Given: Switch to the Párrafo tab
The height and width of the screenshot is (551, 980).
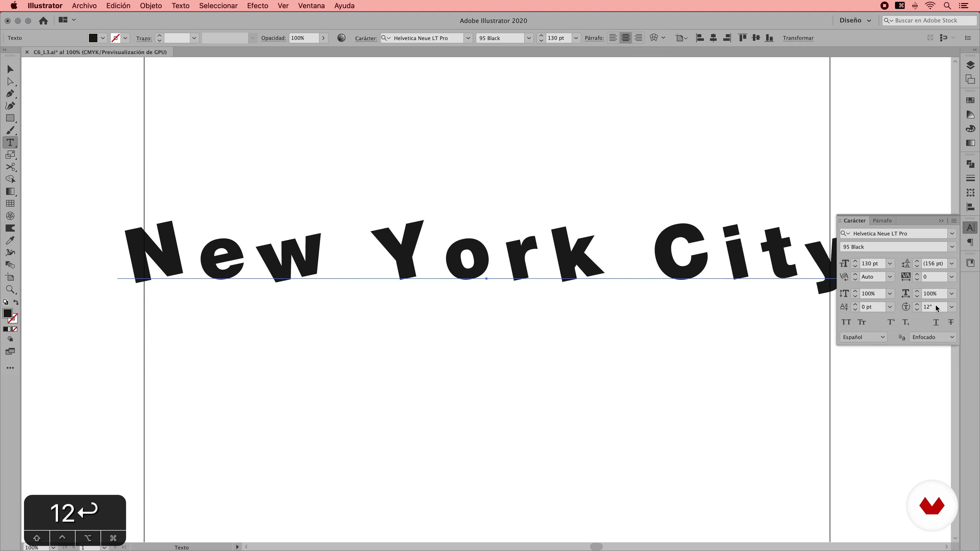Looking at the screenshot, I should 882,221.
